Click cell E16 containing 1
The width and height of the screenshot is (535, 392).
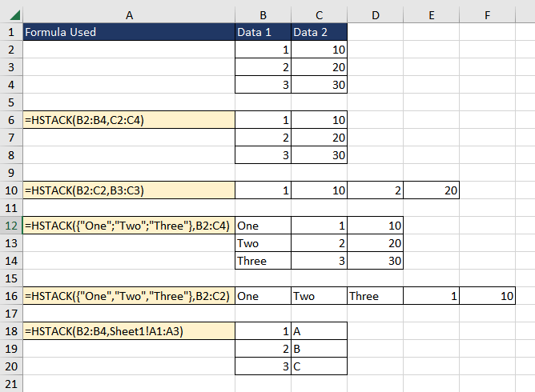(431, 296)
